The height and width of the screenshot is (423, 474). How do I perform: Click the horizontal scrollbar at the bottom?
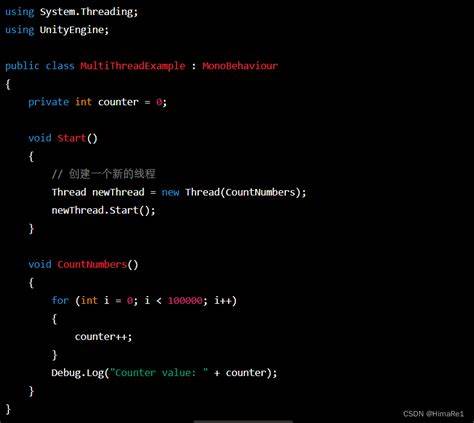[243, 421]
